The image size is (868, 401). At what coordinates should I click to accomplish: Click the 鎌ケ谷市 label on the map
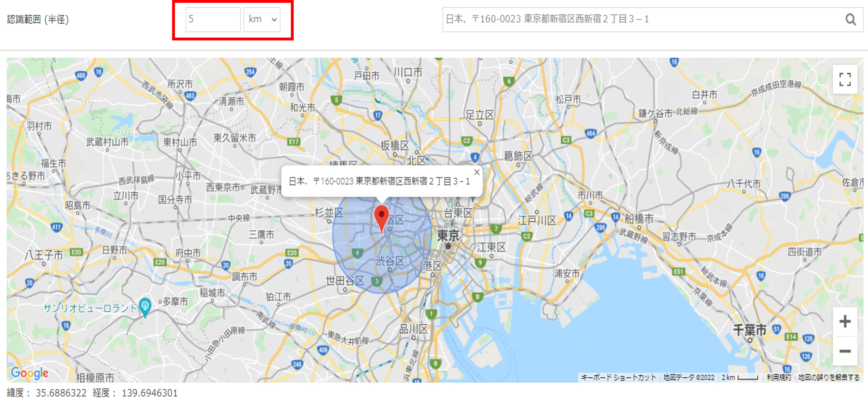click(x=655, y=113)
